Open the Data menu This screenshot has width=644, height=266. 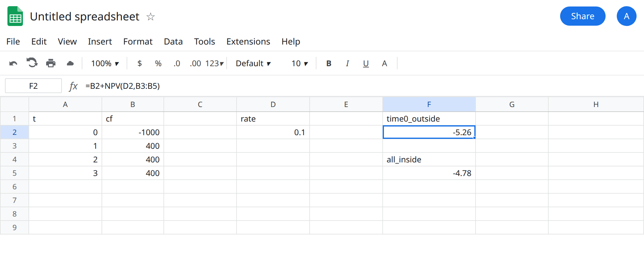point(173,41)
